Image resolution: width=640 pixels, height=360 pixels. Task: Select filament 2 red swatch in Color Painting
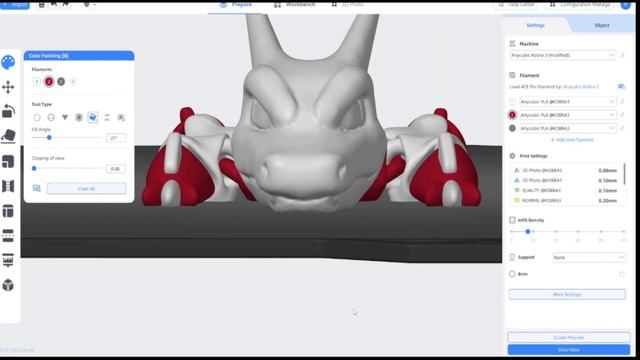(49, 82)
